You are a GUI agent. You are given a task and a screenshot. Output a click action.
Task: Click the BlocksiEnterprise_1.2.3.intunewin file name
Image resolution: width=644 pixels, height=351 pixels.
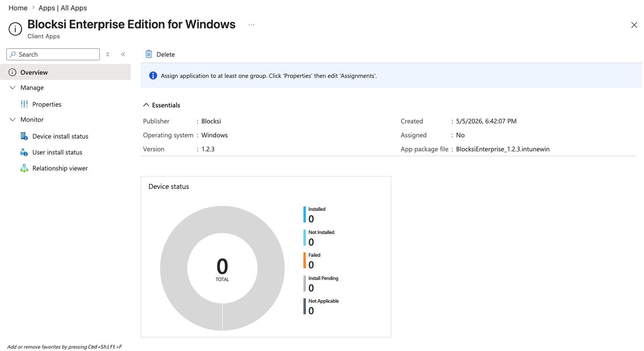click(x=502, y=149)
